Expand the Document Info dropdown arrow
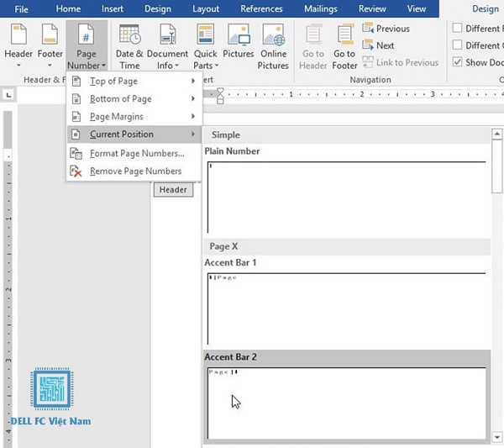The width and height of the screenshot is (504, 448). [x=176, y=66]
